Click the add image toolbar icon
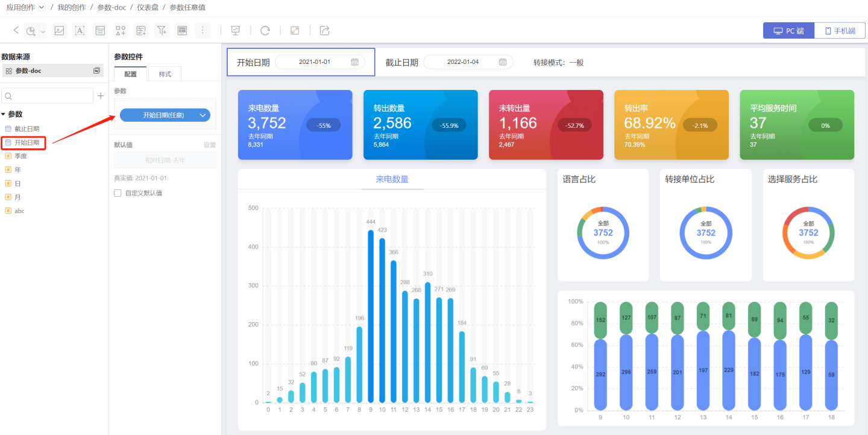This screenshot has width=868, height=435. point(59,31)
